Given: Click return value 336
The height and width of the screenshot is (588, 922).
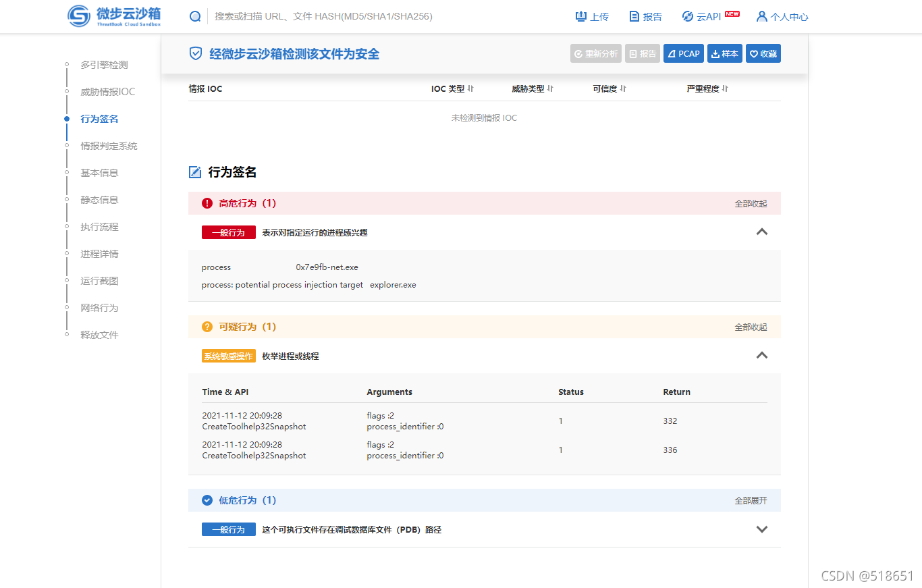Looking at the screenshot, I should pos(670,450).
